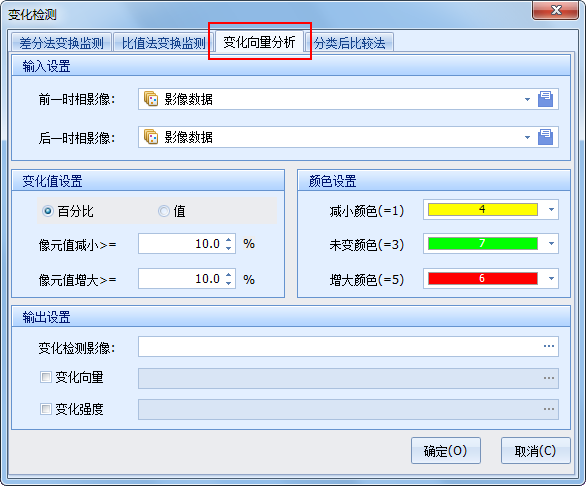Open the 减小颜色 color dropdown arrow
Image resolution: width=586 pixels, height=486 pixels.
point(551,210)
